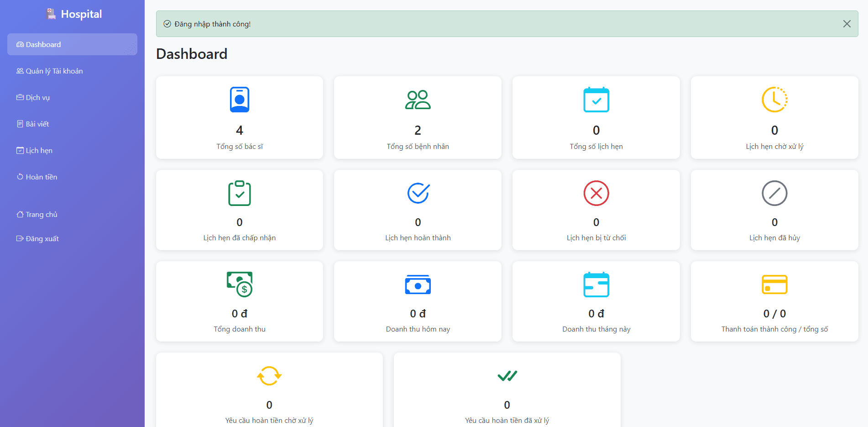Select Thanh toán thành công / tổng số label
The height and width of the screenshot is (427, 868).
coord(774,329)
